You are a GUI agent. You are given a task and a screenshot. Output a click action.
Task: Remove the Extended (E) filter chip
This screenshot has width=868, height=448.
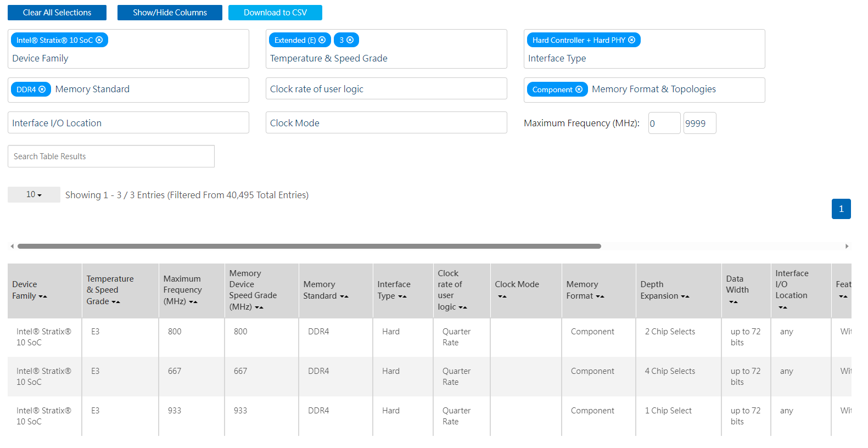point(322,40)
